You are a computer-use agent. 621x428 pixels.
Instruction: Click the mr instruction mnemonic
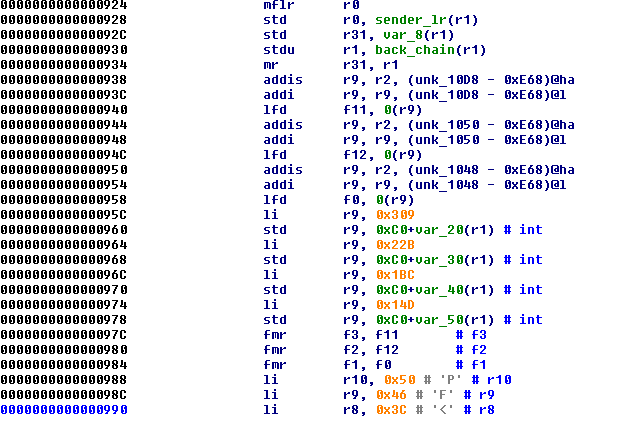(x=271, y=65)
